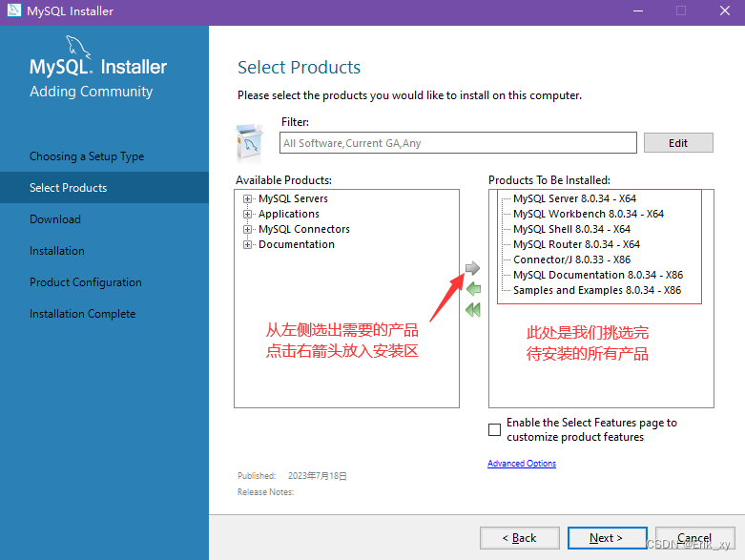745x560 pixels.
Task: Click the MySQL Installer title bar icon
Action: point(14,10)
